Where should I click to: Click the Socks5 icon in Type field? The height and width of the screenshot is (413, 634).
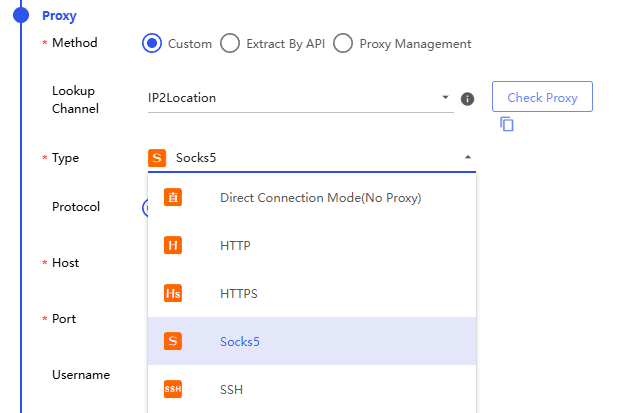coord(157,158)
